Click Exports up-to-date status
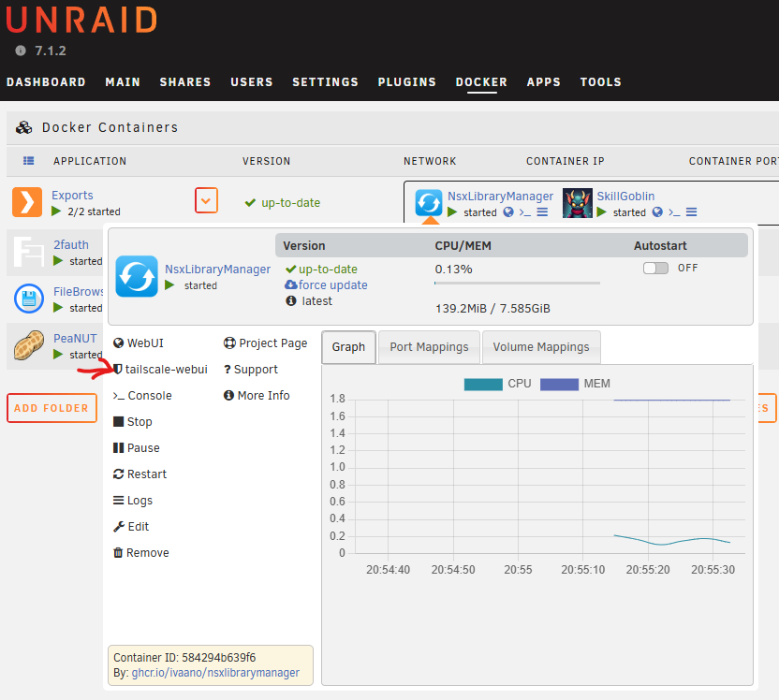 click(x=283, y=202)
